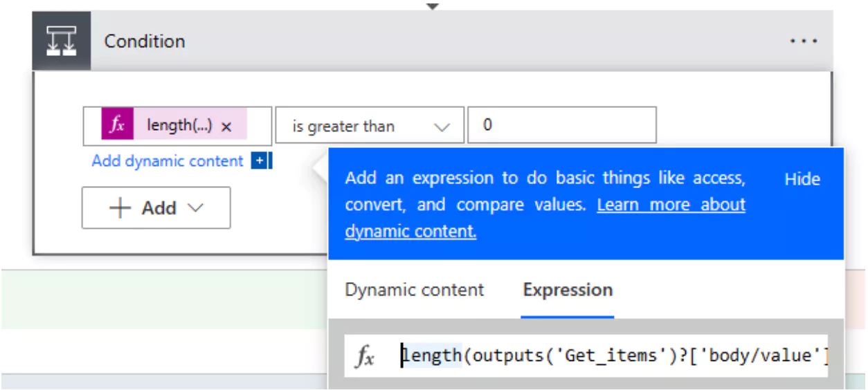Click the plus symbol on Add button
This screenshot has height=390, width=868.
120,208
